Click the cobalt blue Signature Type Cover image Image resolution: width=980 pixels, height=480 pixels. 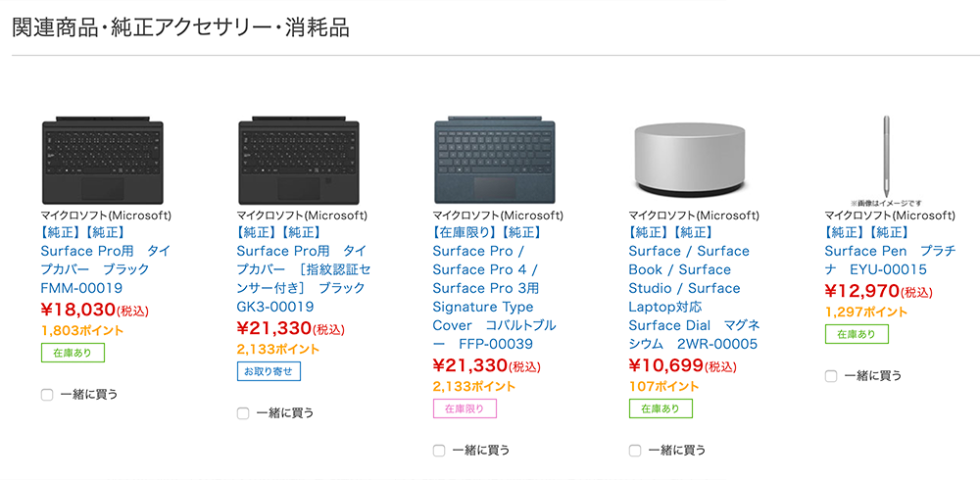(495, 161)
